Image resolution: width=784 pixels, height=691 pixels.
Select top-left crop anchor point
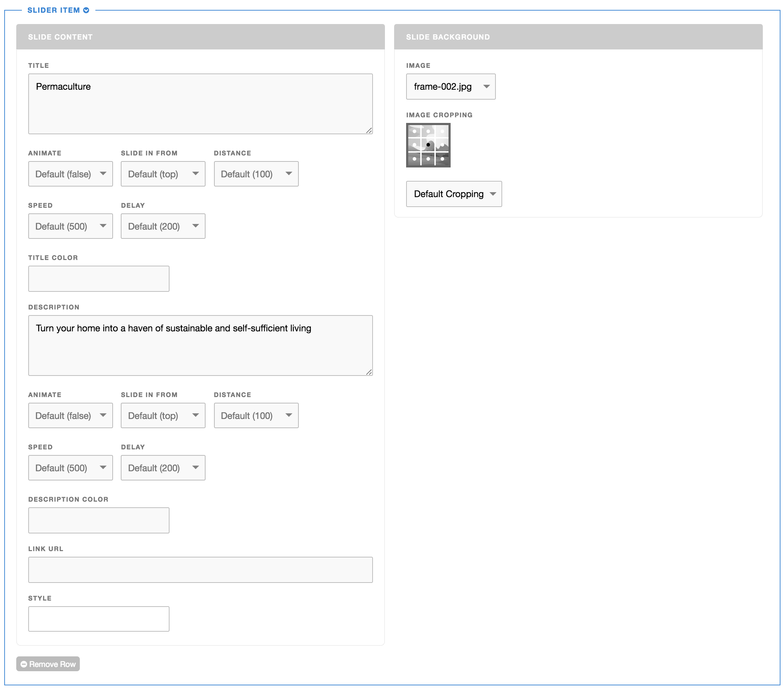[x=414, y=131]
